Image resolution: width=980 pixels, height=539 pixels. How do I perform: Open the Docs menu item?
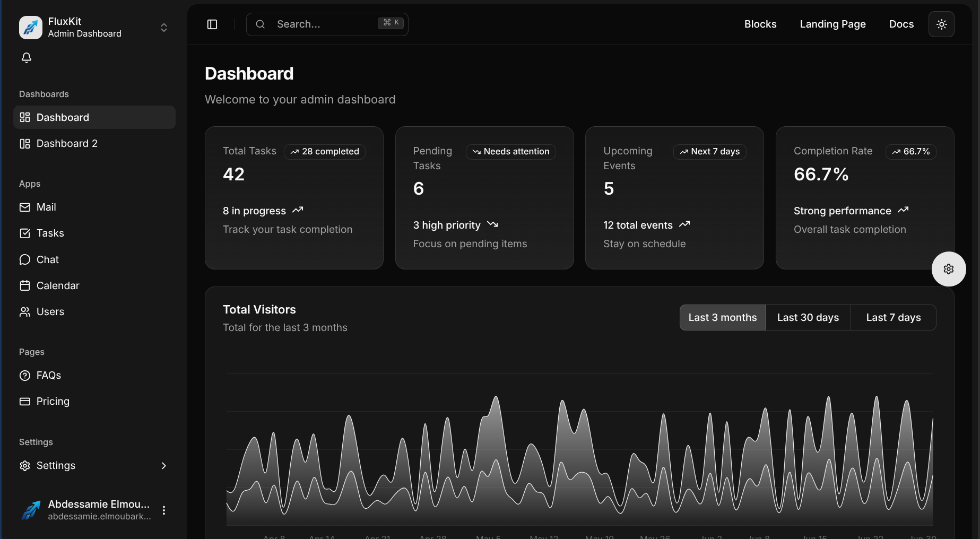[x=901, y=24]
